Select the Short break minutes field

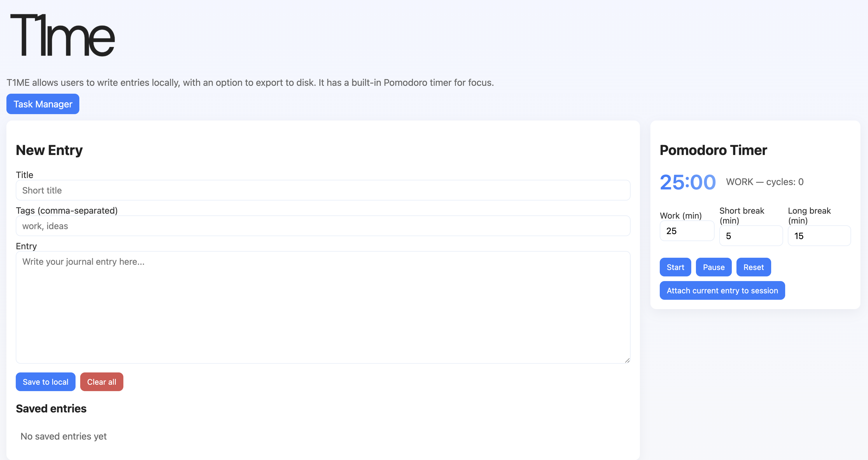(750, 236)
